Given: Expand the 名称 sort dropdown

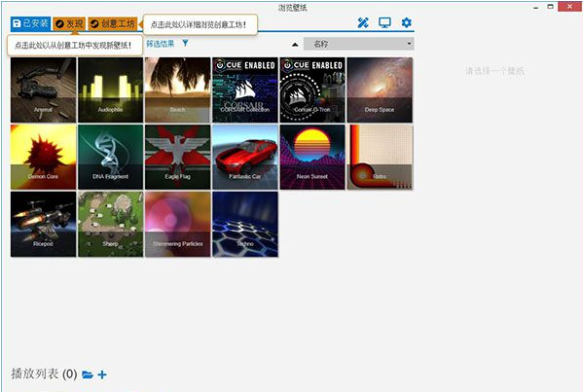Looking at the screenshot, I should click(359, 44).
